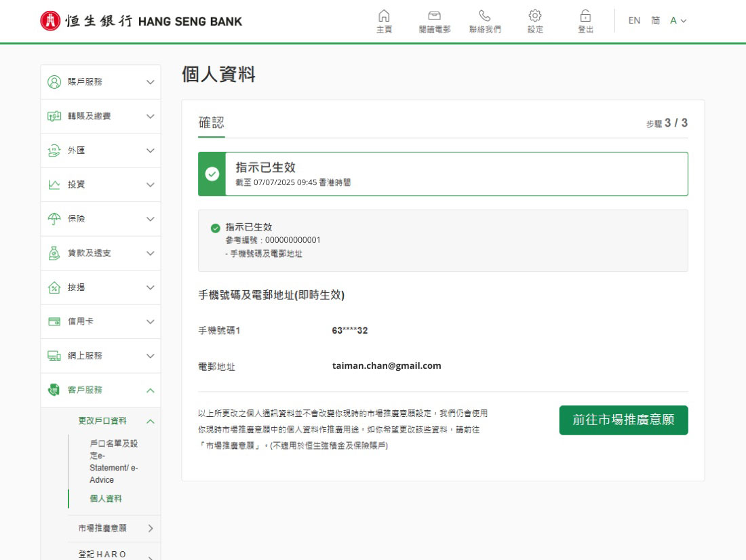746x560 pixels.
Task: Collapse the customer services (客戶服務) section
Action: pyautogui.click(x=151, y=391)
